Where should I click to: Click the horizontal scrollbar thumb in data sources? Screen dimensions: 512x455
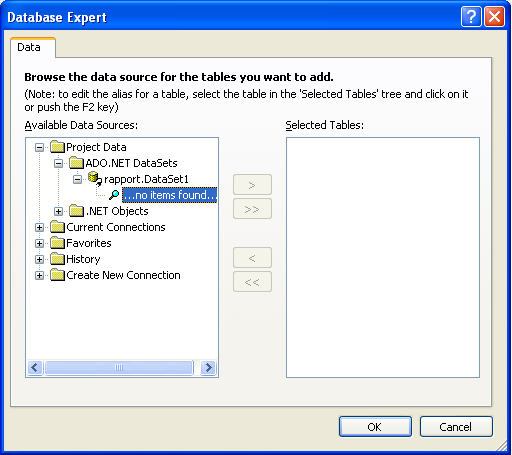click(x=119, y=368)
